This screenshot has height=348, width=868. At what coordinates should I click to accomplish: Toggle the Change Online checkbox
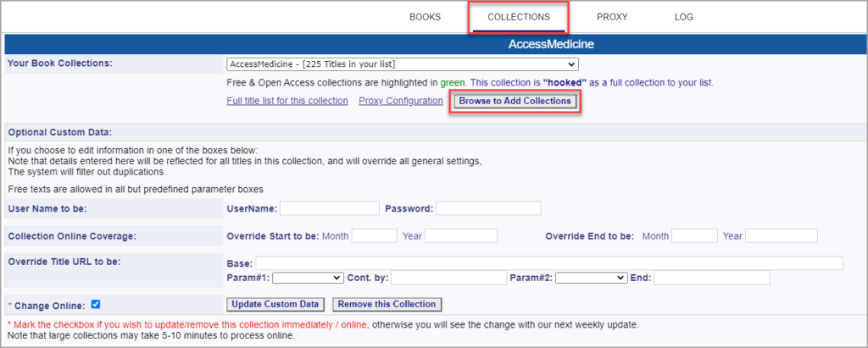pos(95,304)
